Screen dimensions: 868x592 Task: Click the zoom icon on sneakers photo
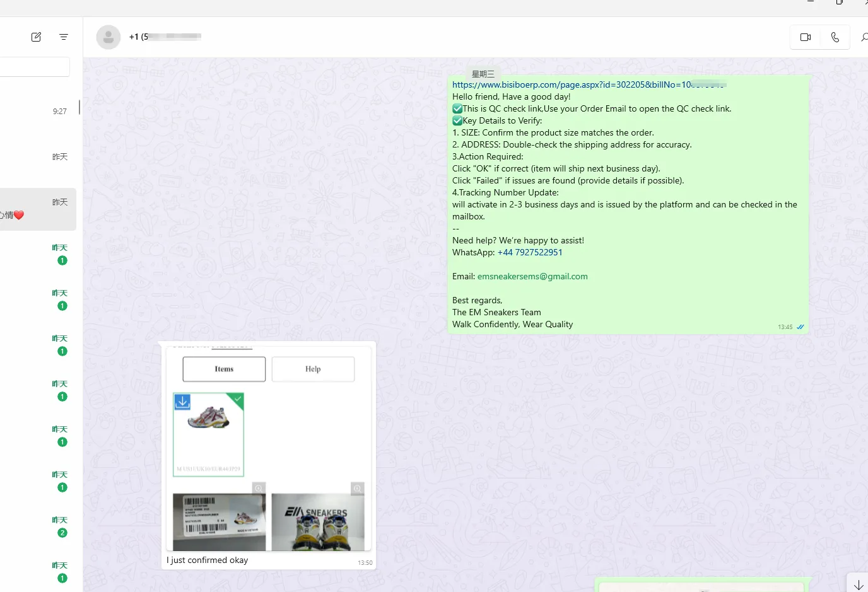pyautogui.click(x=357, y=489)
